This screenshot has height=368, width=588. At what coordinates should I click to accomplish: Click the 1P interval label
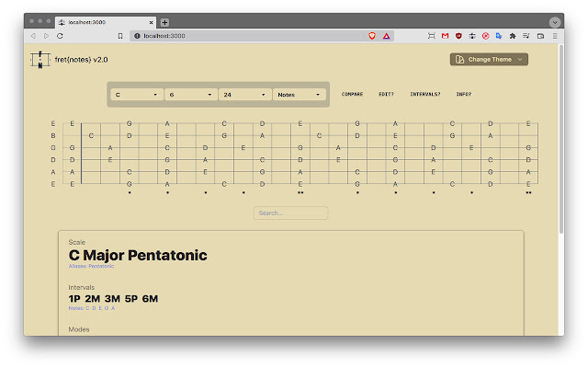pyautogui.click(x=74, y=299)
